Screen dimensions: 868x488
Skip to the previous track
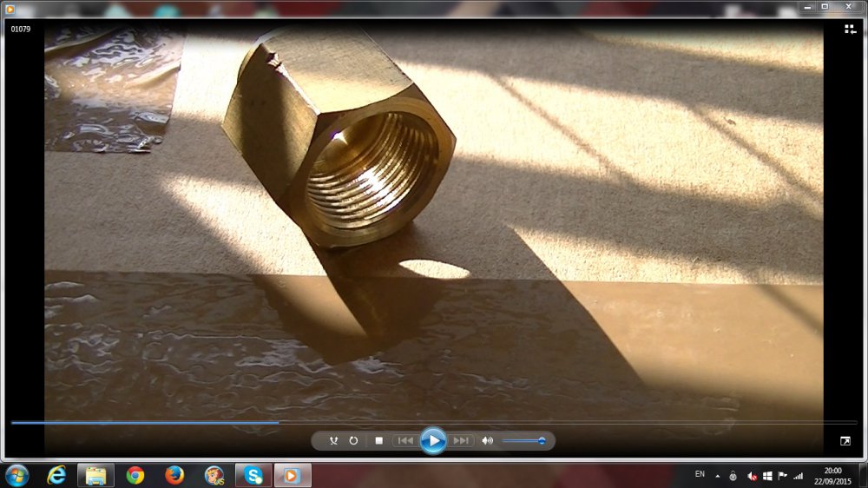point(405,441)
